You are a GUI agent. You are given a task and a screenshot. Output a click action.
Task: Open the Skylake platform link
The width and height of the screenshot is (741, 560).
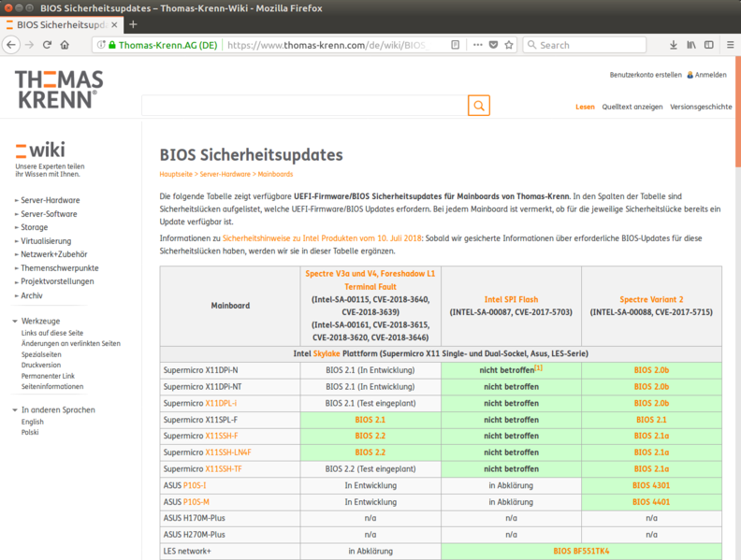[x=327, y=353]
